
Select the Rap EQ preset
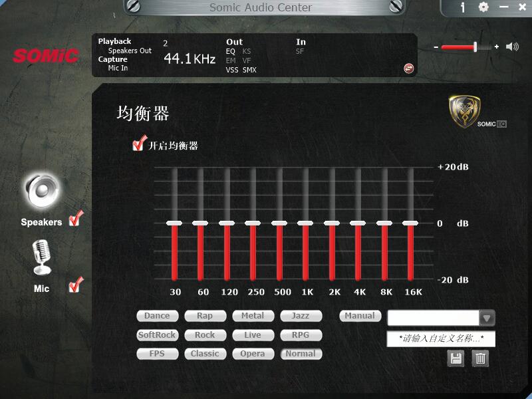[205, 316]
